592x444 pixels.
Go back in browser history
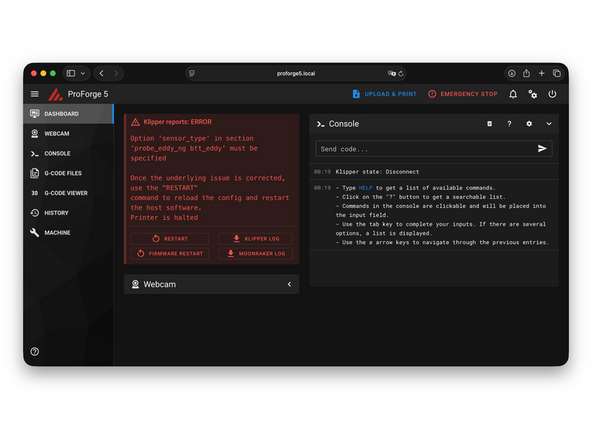pos(101,73)
